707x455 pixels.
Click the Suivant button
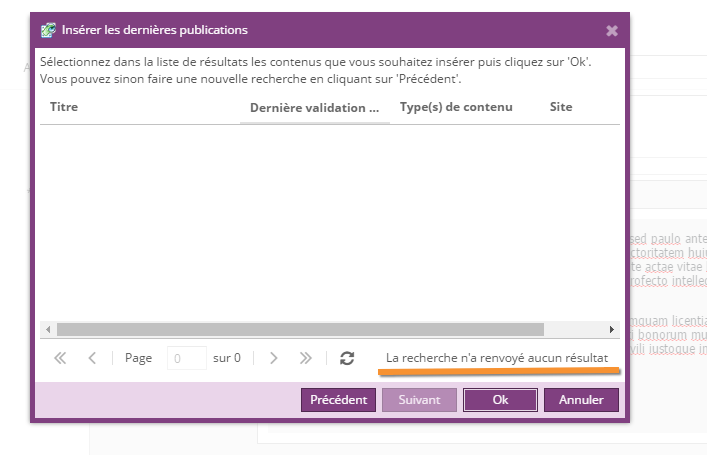pos(419,400)
